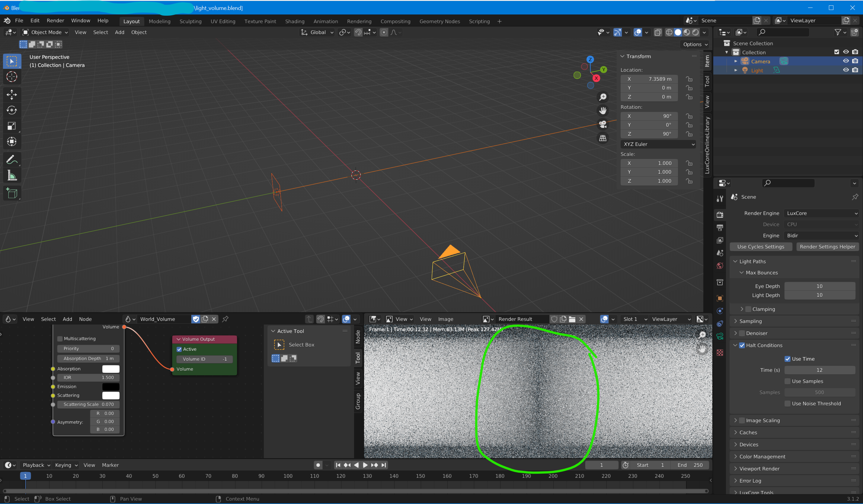Screen dimensions: 863x504
Task: Jump to the last frame icon
Action: tap(384, 465)
